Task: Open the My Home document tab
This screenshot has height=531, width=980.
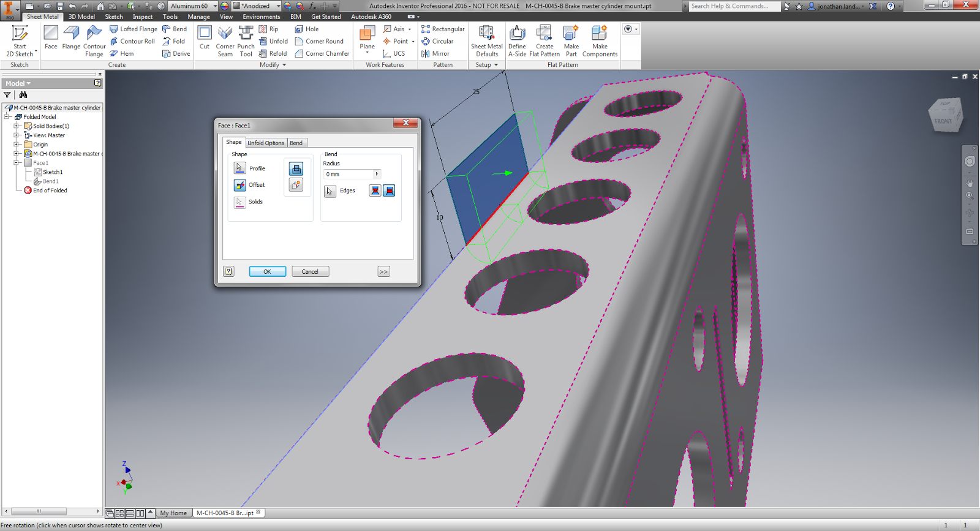Action: 173,513
